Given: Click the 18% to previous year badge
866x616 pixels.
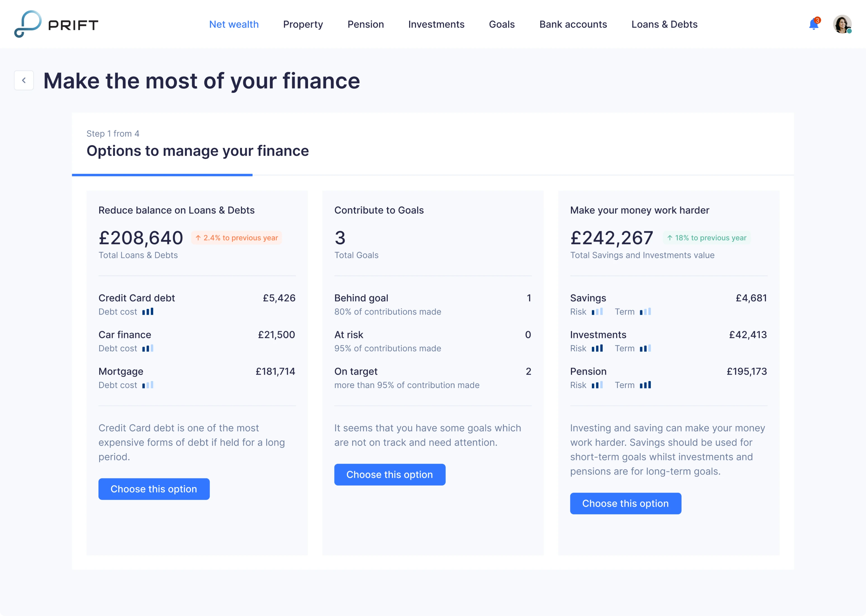Looking at the screenshot, I should point(706,237).
